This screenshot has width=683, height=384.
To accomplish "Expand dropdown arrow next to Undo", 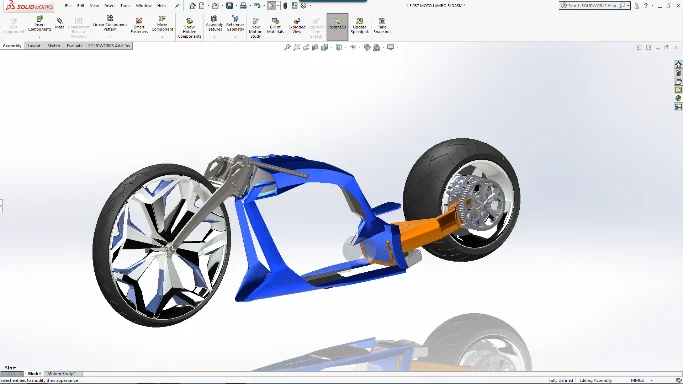I will coord(264,6).
